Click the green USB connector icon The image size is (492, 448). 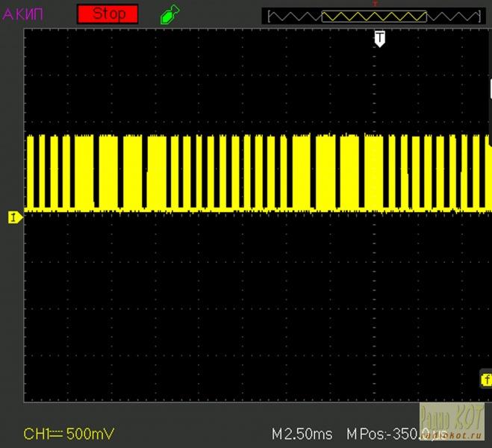(x=169, y=13)
